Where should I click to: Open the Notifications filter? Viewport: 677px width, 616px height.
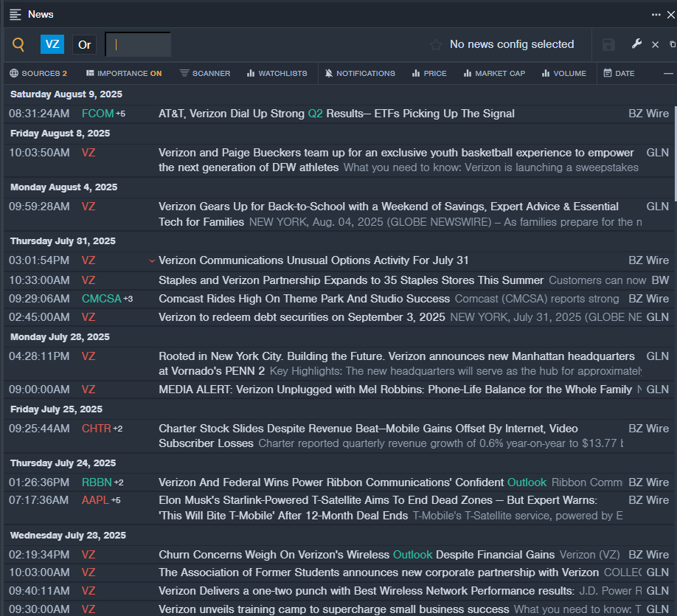pos(360,74)
